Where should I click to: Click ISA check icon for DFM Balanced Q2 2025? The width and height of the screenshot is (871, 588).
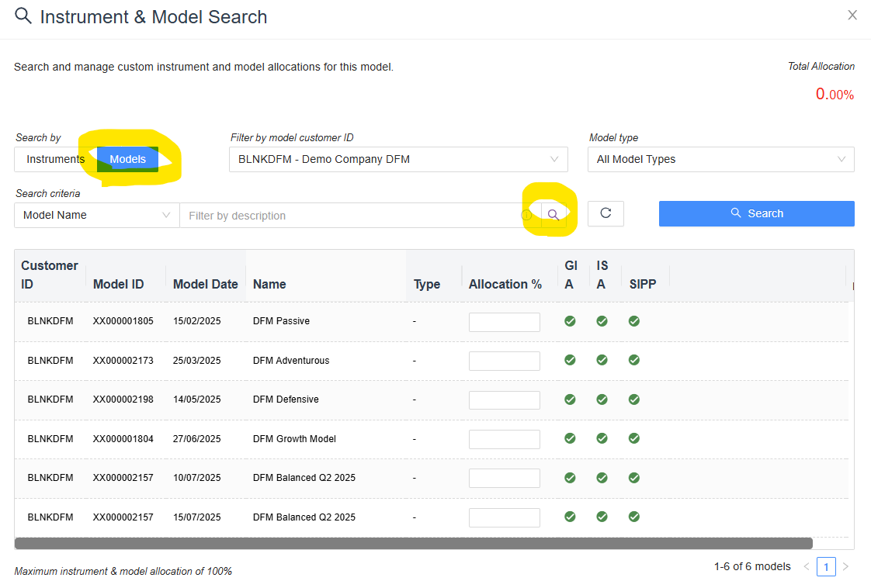coord(602,478)
